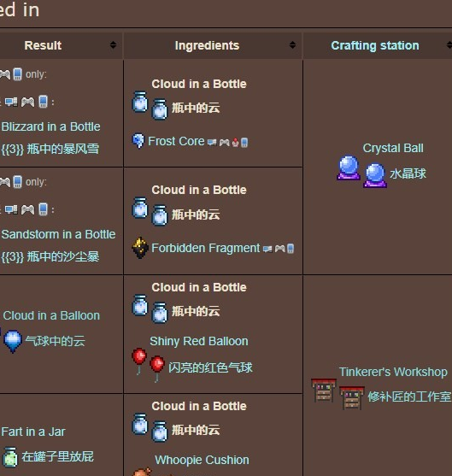The height and width of the screenshot is (476, 452).
Task: Click the Crystal Ball station icon
Action: (x=349, y=167)
